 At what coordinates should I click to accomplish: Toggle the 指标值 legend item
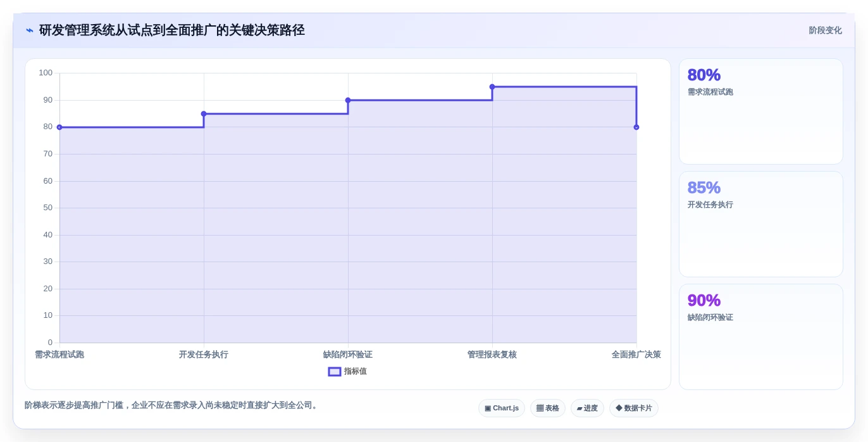click(x=347, y=372)
